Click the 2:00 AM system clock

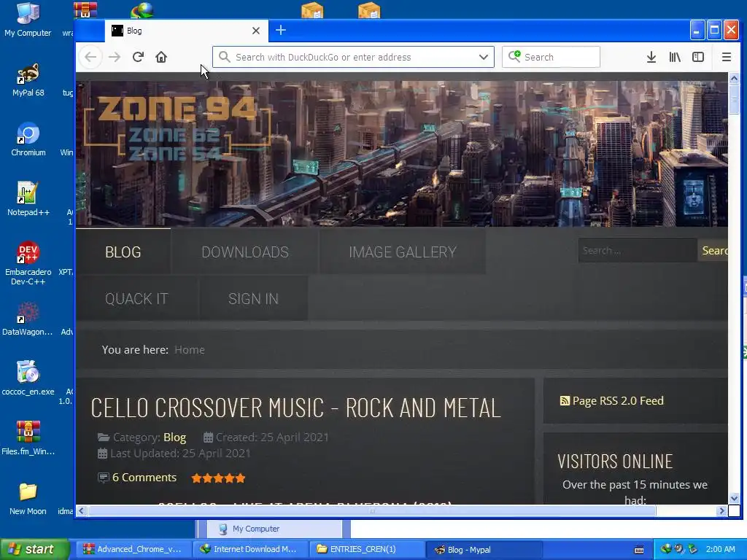tap(720, 550)
